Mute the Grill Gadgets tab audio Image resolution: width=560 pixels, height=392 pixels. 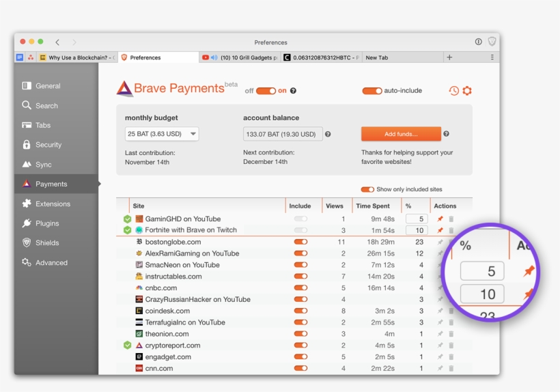214,57
